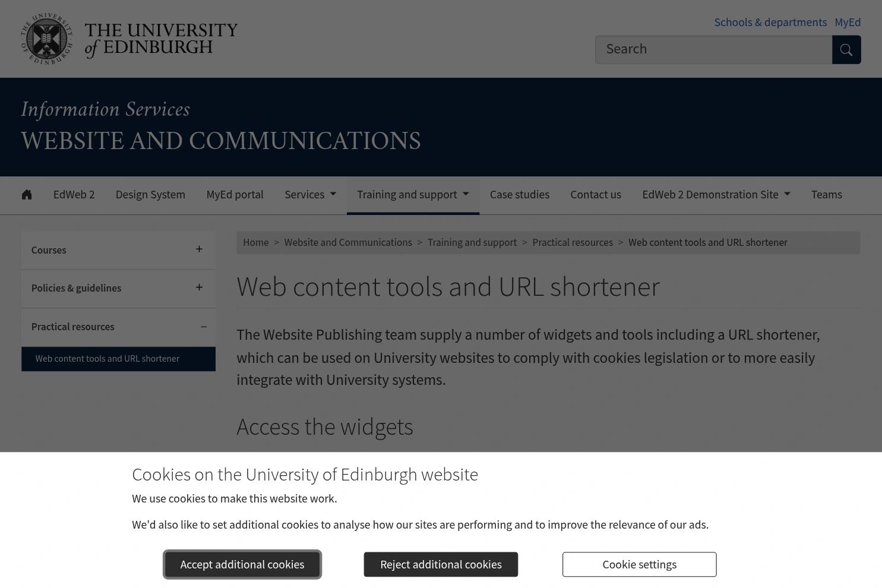Open Practical resources breadcrumb link
This screenshot has width=882, height=588.
(x=573, y=242)
